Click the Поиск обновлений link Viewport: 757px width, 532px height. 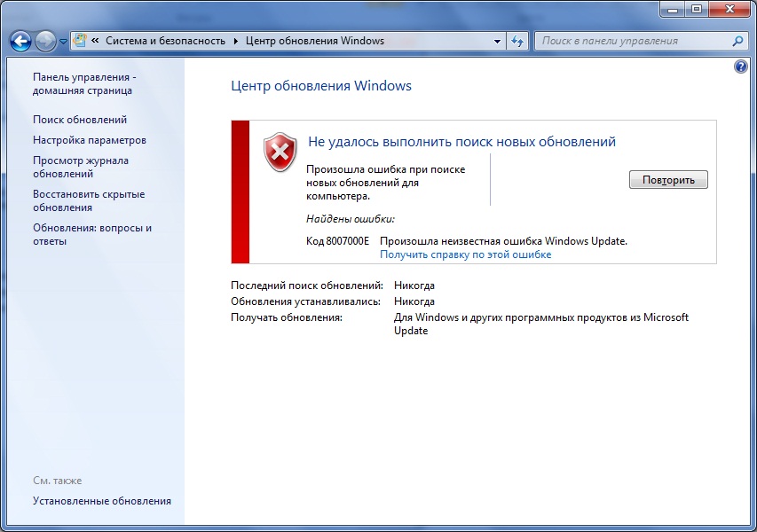[80, 120]
